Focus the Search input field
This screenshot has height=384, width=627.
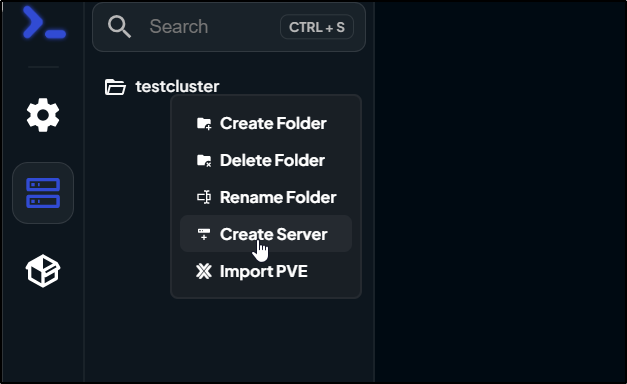tap(229, 27)
